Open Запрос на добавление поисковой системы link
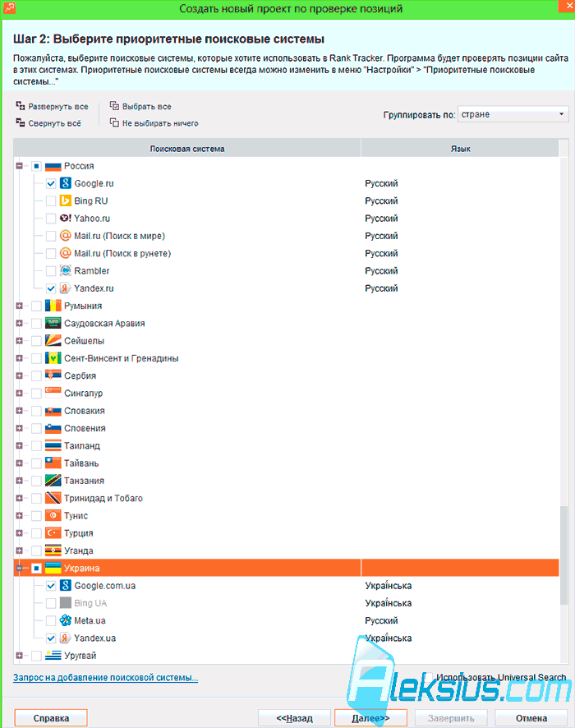Image resolution: width=575 pixels, height=728 pixels. tap(105, 677)
